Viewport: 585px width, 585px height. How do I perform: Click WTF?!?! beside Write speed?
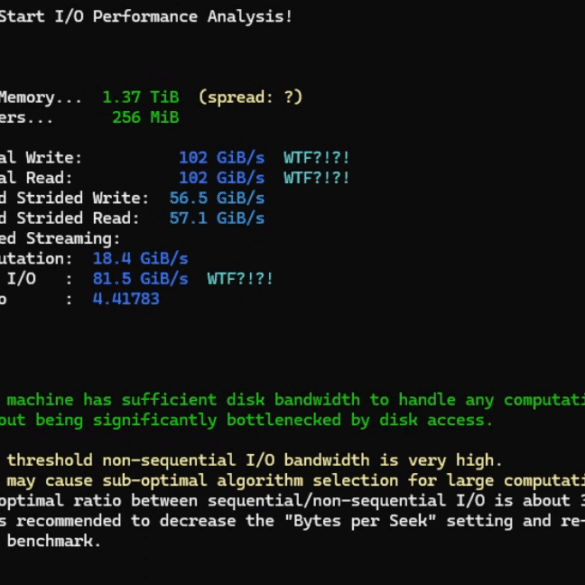point(316,158)
